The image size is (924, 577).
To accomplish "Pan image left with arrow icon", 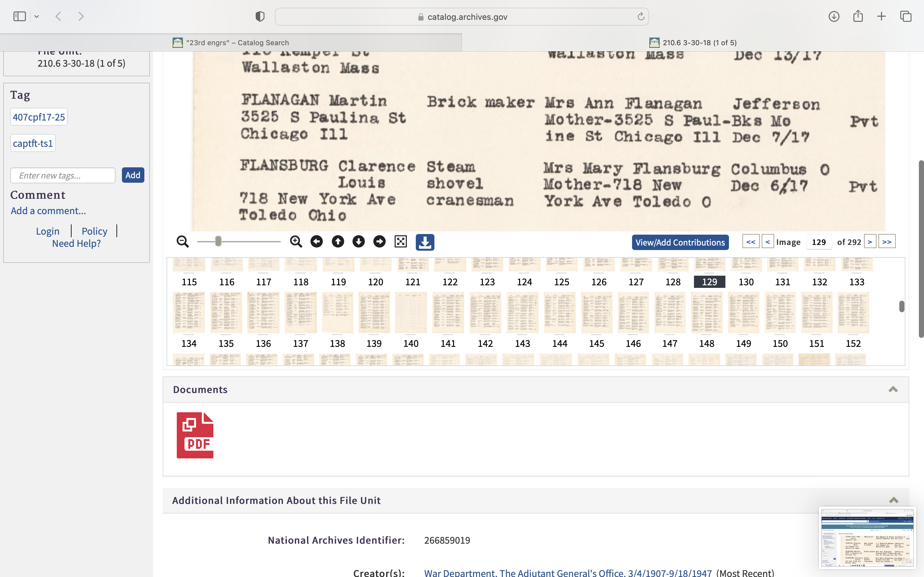I will pos(317,242).
